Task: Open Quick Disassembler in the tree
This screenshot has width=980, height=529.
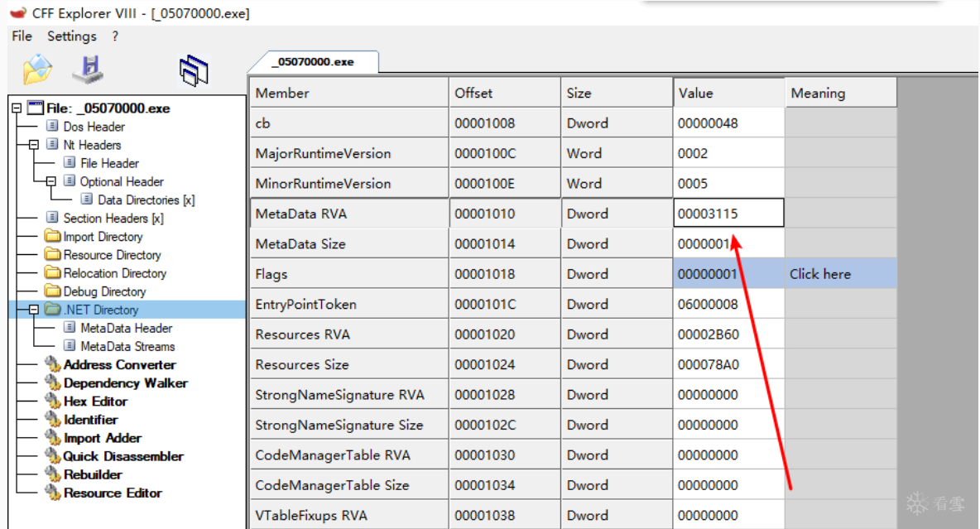Action: tap(123, 456)
